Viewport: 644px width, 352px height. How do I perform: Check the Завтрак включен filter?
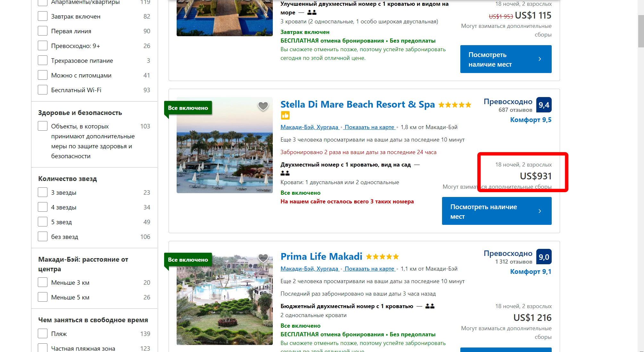(x=43, y=16)
